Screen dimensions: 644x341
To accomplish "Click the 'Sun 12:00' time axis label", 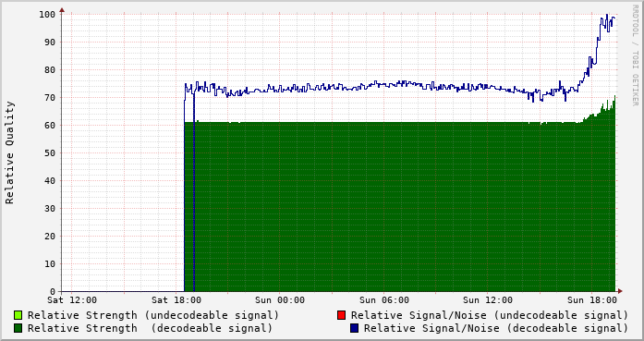I will (x=488, y=300).
